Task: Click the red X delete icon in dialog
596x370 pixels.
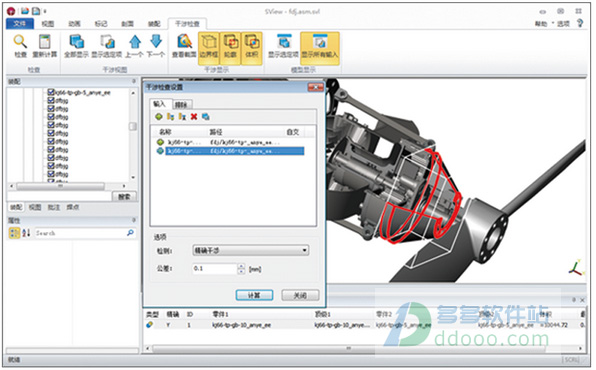Action: coord(194,116)
